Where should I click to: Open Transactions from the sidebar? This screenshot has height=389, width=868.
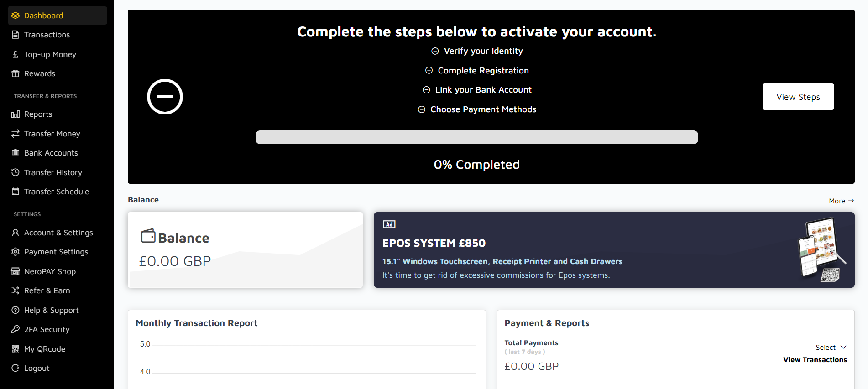47,35
